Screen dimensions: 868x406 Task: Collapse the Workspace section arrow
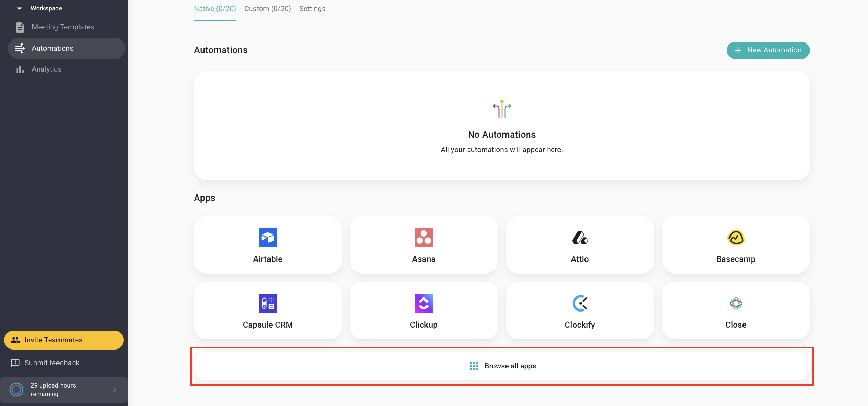19,8
